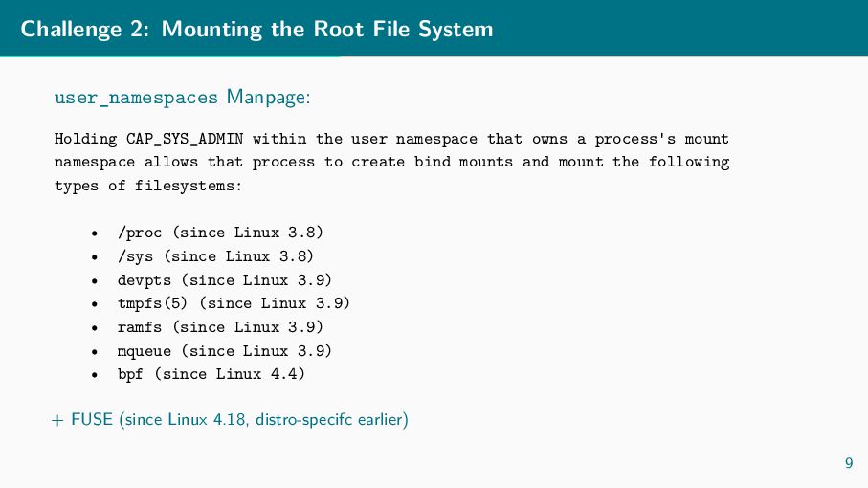
Task: Click 'types of filesystems:' text line
Action: tap(148, 186)
